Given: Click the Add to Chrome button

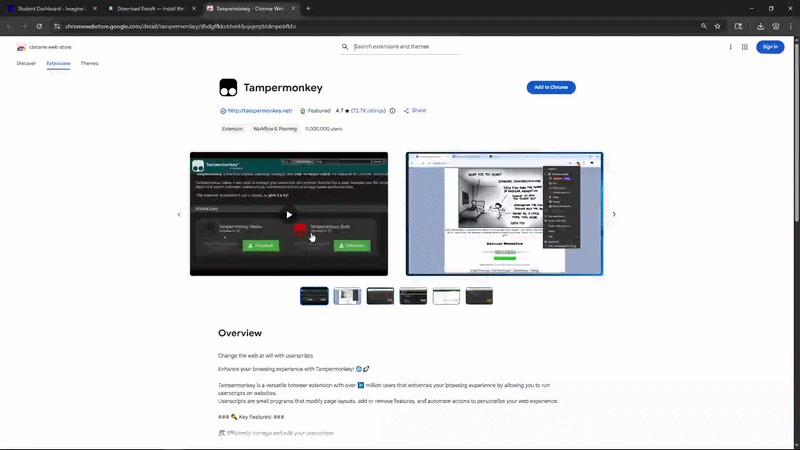Looking at the screenshot, I should click(551, 87).
